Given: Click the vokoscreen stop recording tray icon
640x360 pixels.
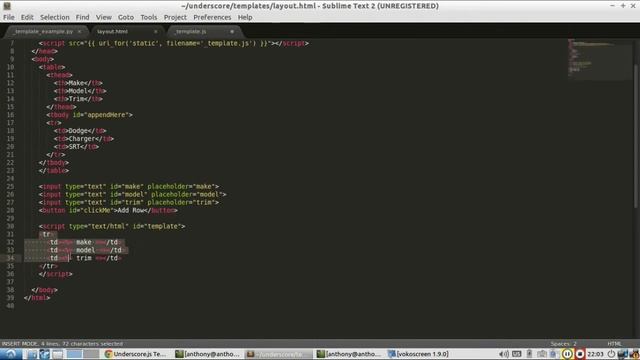Looking at the screenshot, I should coord(580,354).
